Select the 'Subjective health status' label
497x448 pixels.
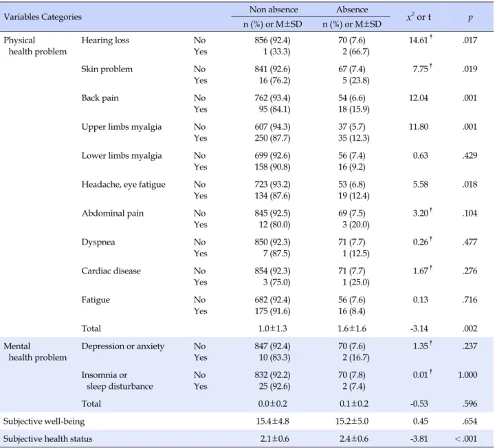coord(47,439)
